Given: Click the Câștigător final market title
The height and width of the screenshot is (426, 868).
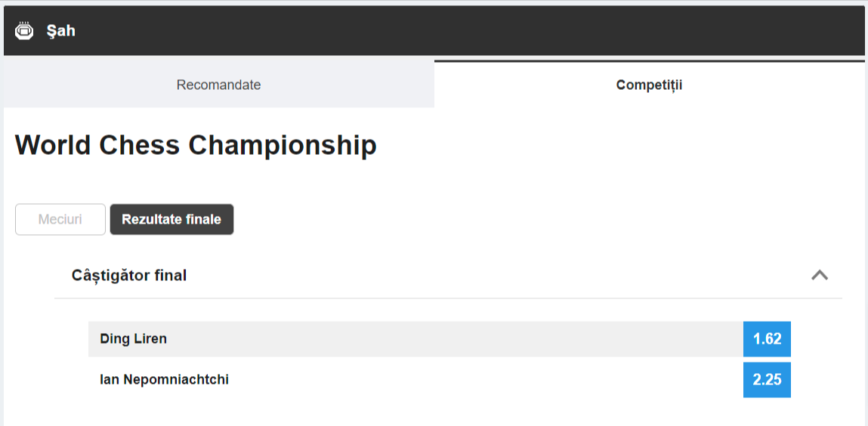Looking at the screenshot, I should coord(129,275).
